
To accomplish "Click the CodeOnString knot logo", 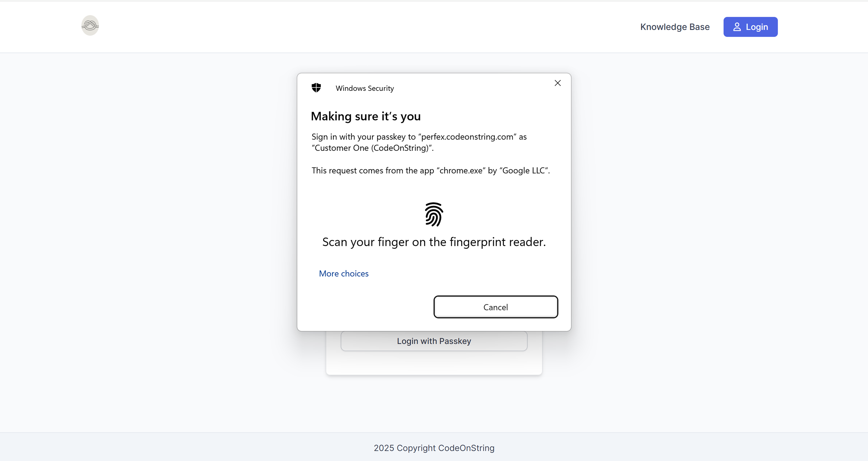I will tap(90, 26).
